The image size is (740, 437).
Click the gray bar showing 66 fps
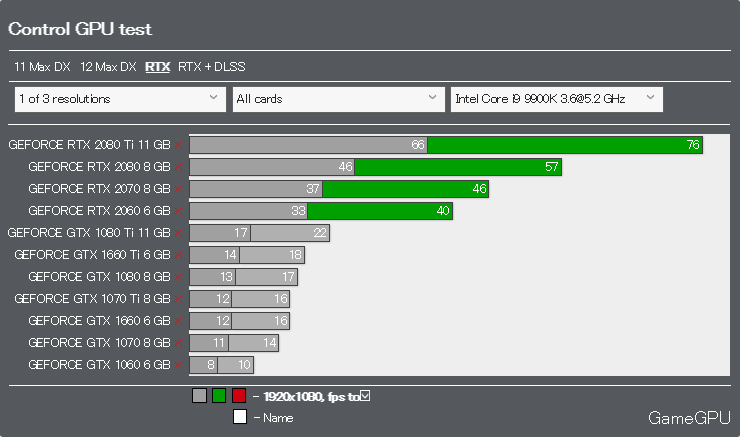tap(309, 145)
